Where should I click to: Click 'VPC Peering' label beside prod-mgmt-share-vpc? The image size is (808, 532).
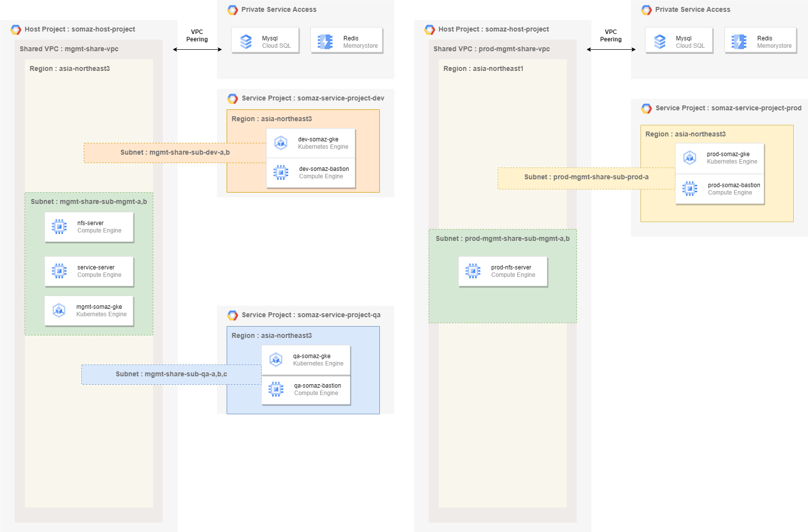pyautogui.click(x=611, y=35)
